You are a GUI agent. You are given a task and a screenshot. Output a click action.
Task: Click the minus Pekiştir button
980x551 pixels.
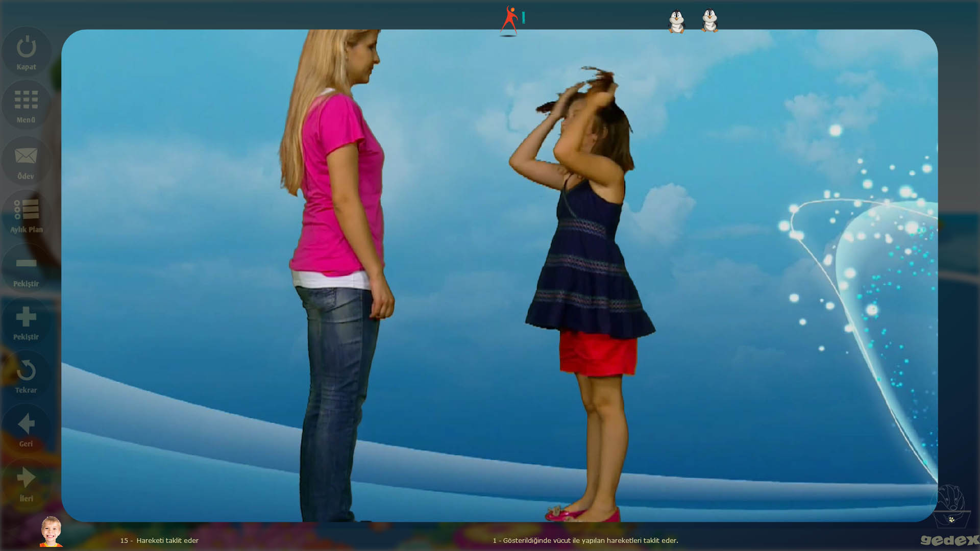tap(26, 263)
